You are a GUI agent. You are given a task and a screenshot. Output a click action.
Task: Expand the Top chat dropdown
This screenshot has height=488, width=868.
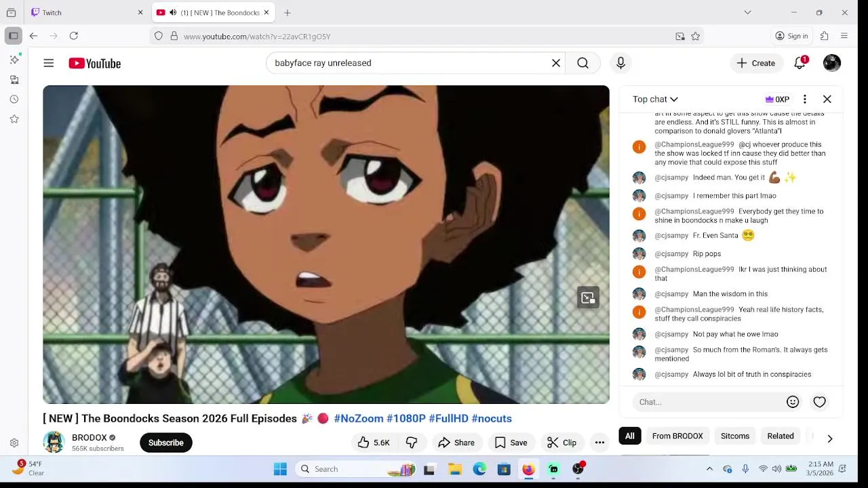(x=655, y=99)
